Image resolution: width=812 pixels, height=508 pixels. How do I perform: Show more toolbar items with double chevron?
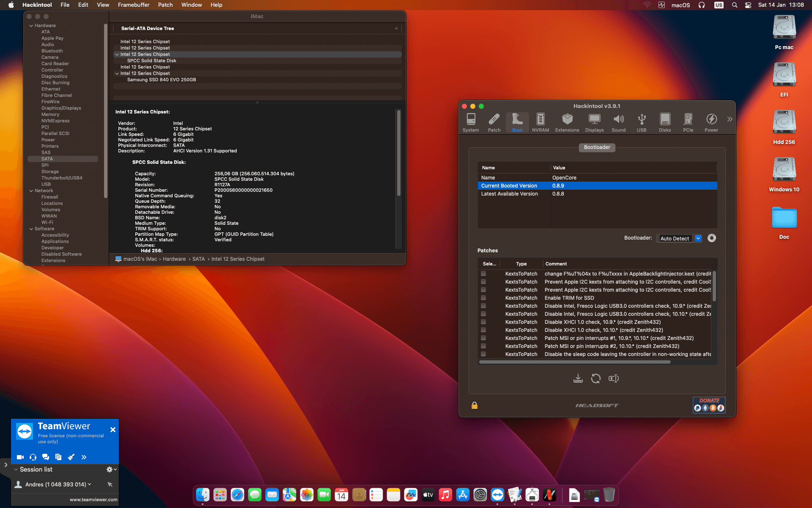pyautogui.click(x=730, y=119)
